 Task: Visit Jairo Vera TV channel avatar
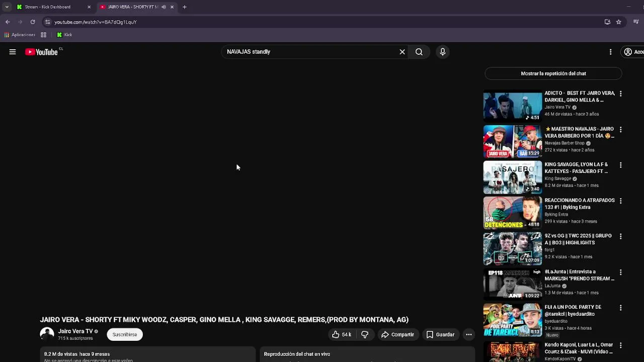pyautogui.click(x=47, y=334)
